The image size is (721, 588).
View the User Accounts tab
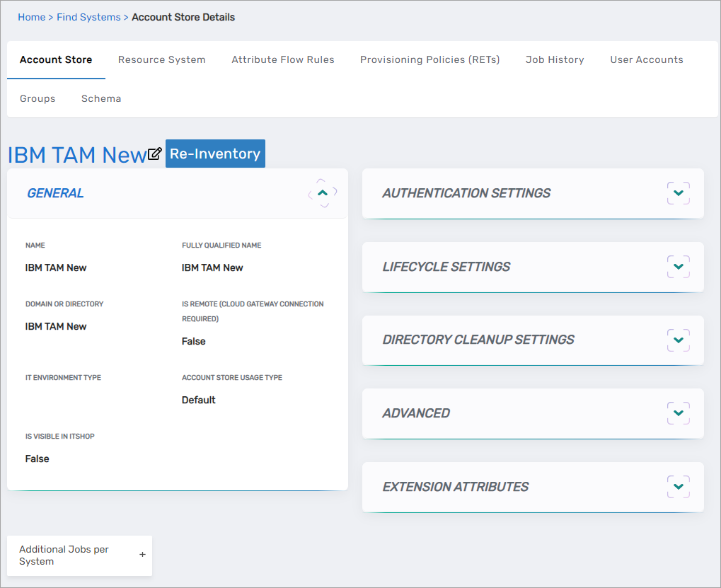(647, 59)
